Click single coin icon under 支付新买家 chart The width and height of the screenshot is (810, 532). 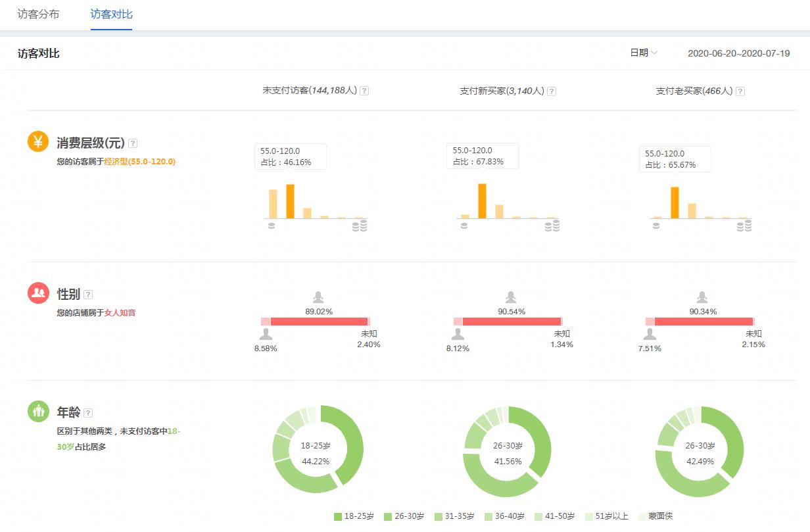pyautogui.click(x=464, y=226)
